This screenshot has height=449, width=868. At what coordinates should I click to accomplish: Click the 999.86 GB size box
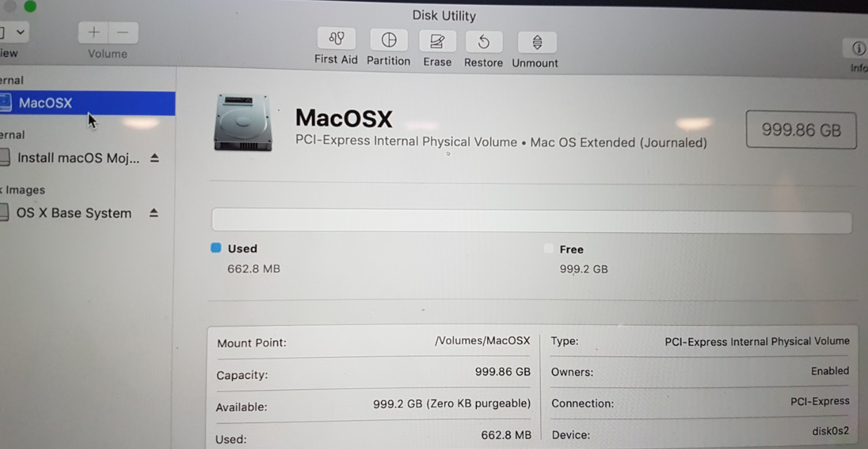tap(801, 130)
